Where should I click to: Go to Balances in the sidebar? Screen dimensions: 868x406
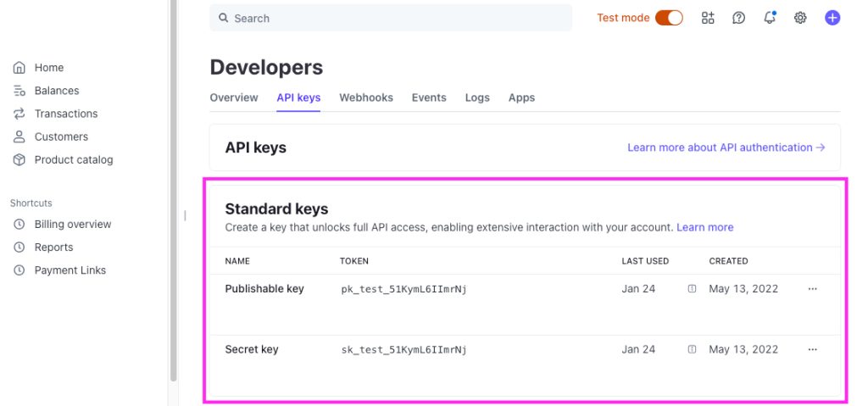click(x=56, y=91)
